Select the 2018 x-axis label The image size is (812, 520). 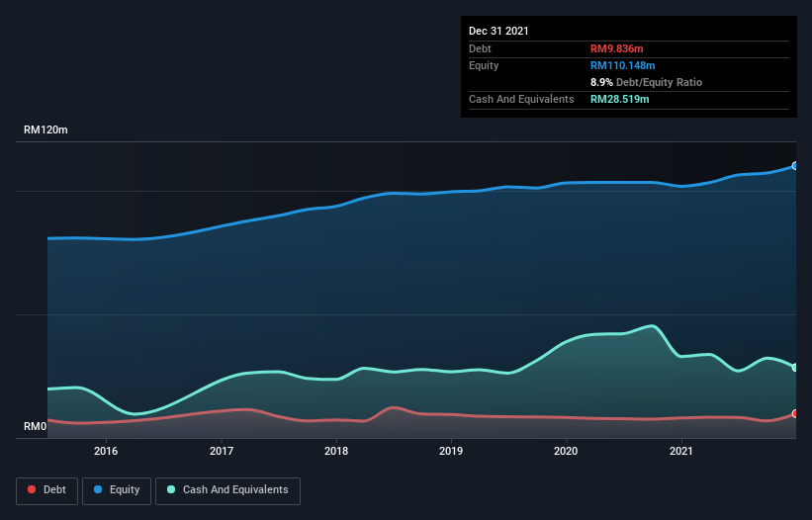[336, 451]
